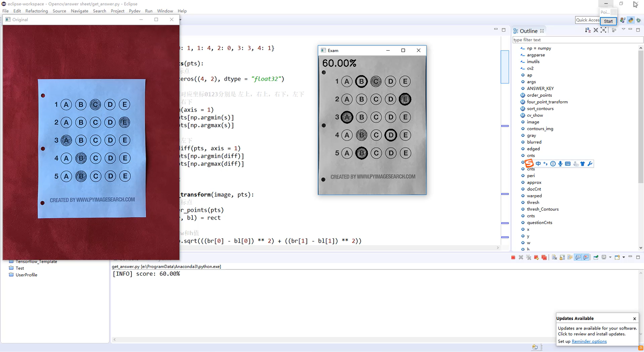Open the Sogou toolbox wrench
The width and height of the screenshot is (644, 352).
point(590,164)
